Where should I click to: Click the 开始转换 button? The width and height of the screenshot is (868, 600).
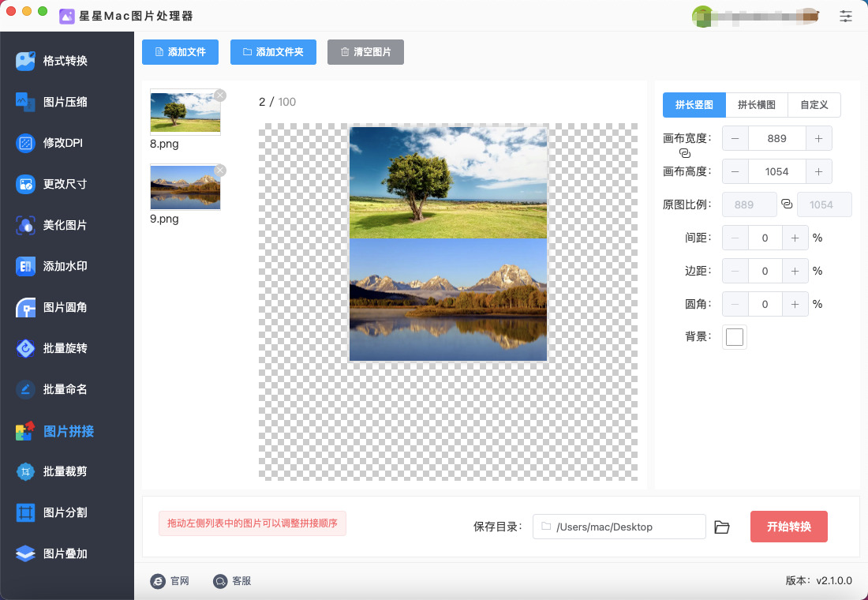coord(789,527)
